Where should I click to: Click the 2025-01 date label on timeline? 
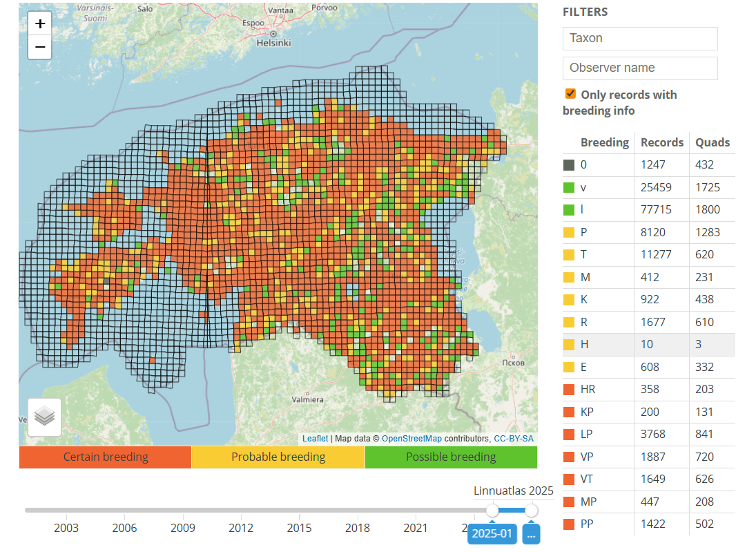coord(492,534)
